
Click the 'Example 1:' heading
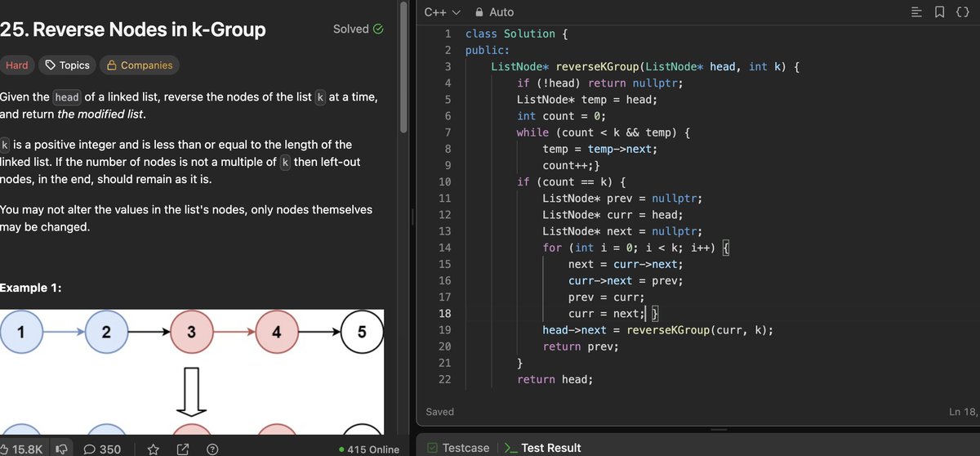(31, 288)
